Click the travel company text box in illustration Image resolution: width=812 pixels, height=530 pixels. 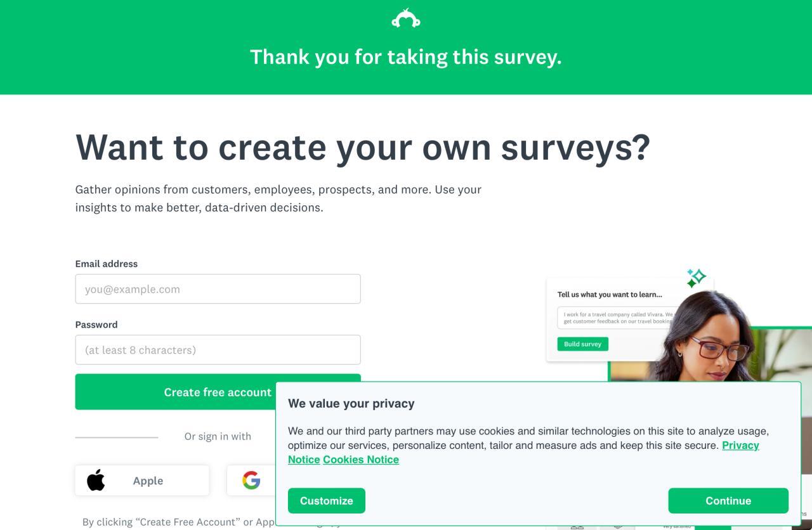pos(615,318)
